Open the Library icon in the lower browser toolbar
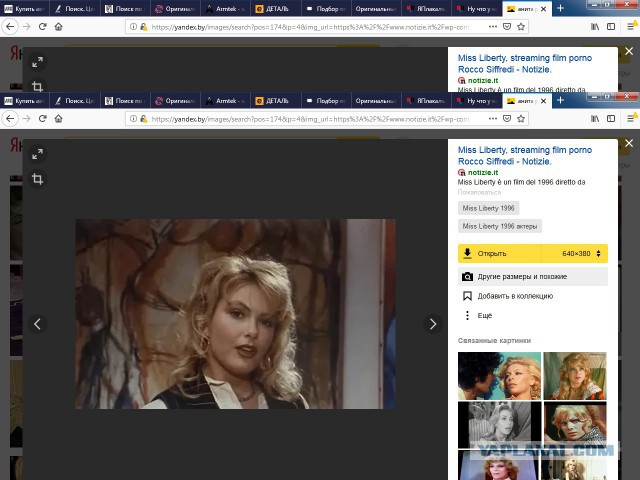The width and height of the screenshot is (640, 480). (595, 119)
